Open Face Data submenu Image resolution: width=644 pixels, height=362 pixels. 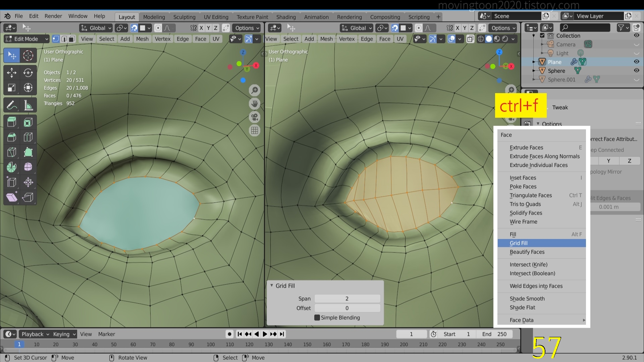tap(542, 320)
